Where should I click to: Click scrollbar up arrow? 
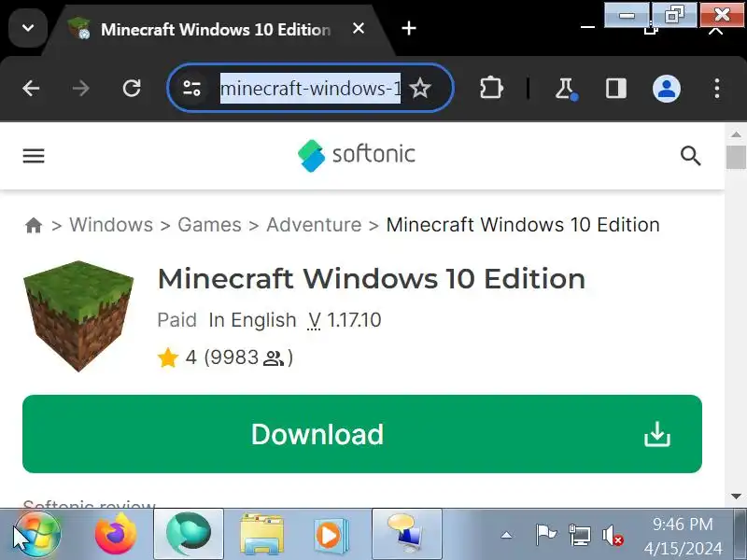pos(736,134)
